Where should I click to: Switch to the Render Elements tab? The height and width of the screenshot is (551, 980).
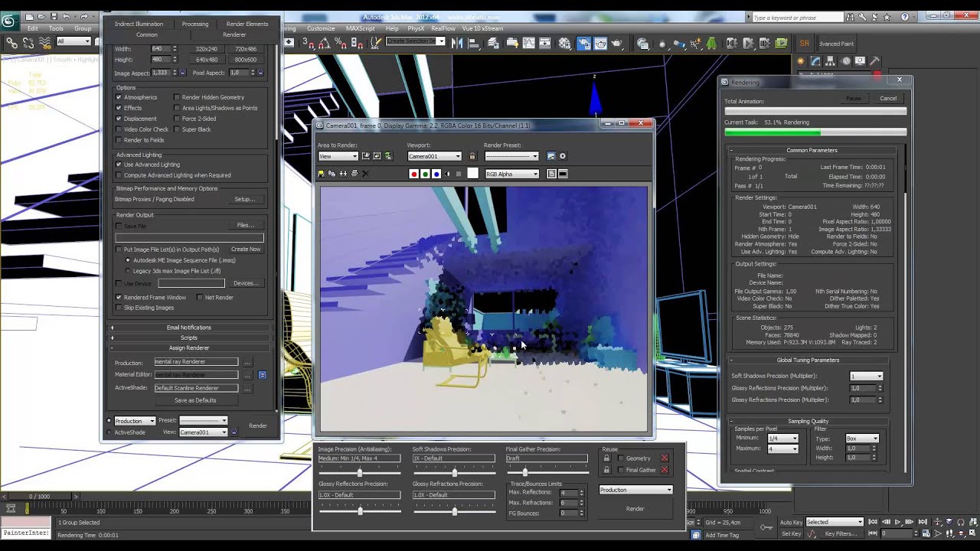(247, 24)
